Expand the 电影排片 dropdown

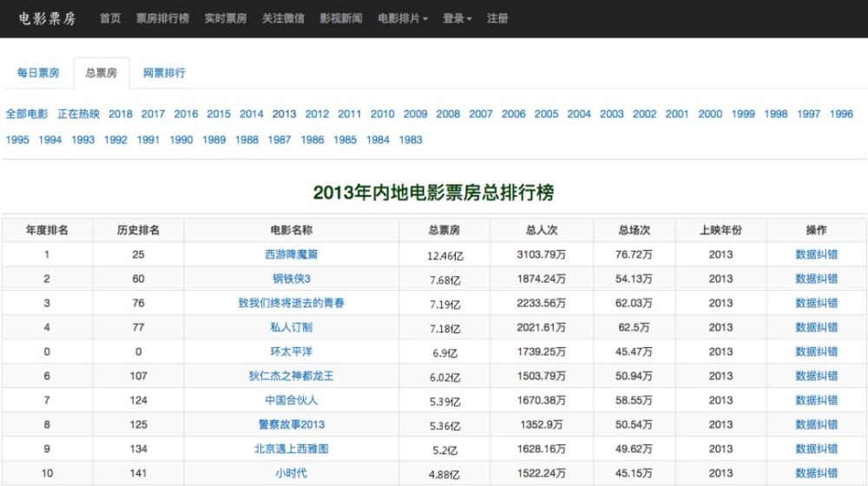[403, 18]
